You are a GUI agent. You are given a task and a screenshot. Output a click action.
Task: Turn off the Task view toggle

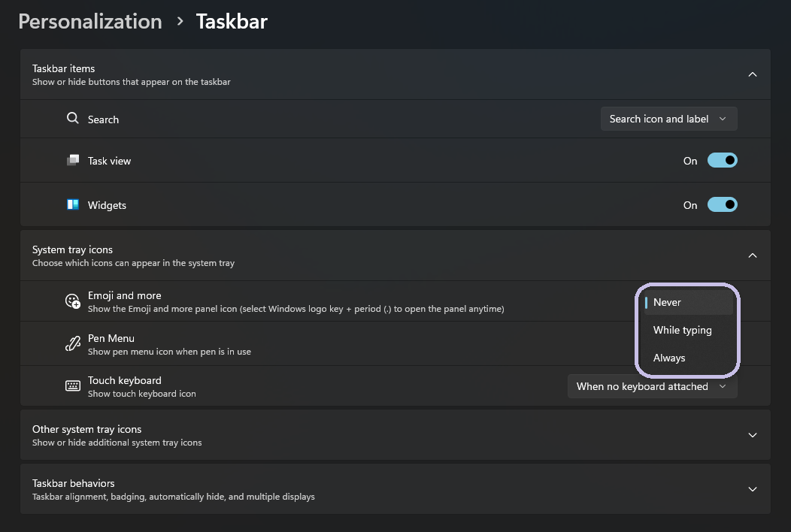pos(722,160)
